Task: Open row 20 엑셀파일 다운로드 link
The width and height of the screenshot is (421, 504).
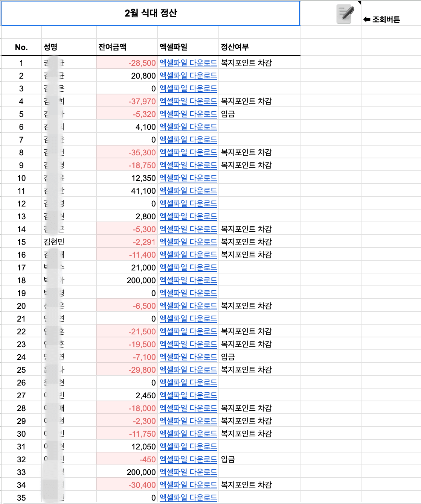Action: pyautogui.click(x=188, y=306)
